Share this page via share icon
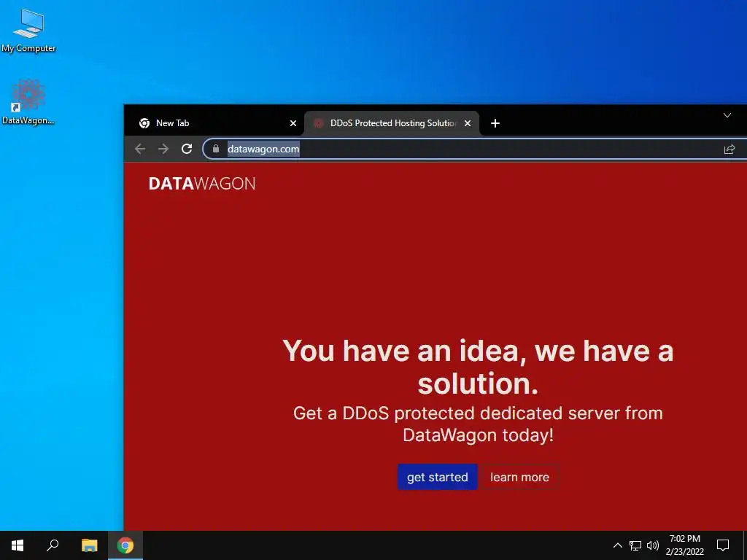The height and width of the screenshot is (560, 747). tap(729, 149)
